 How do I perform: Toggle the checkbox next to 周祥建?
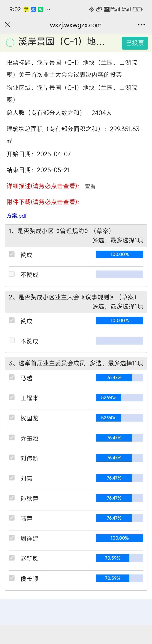pos(12,538)
